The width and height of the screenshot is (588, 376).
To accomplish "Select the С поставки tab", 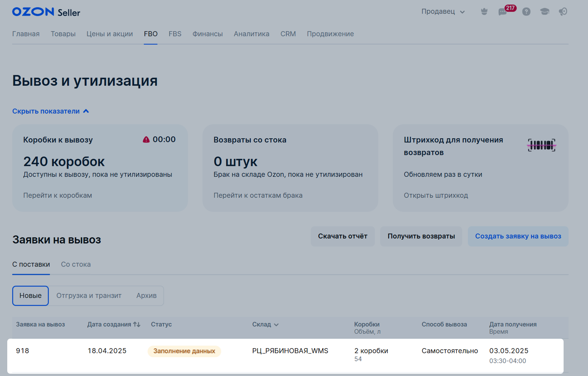I will [31, 264].
